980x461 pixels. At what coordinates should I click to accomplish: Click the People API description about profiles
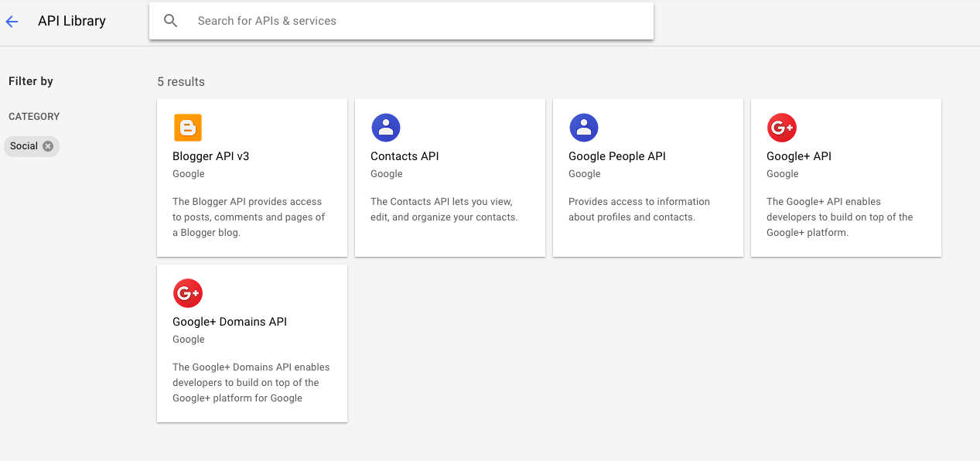point(639,210)
